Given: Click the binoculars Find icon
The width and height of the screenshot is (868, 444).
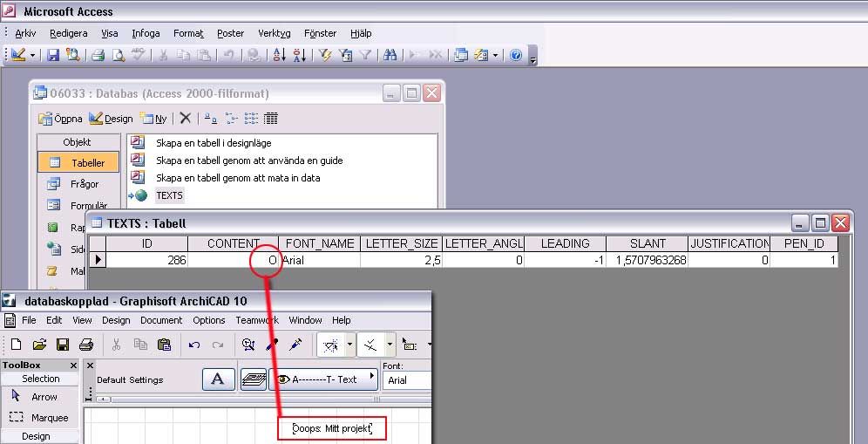Looking at the screenshot, I should 390,55.
